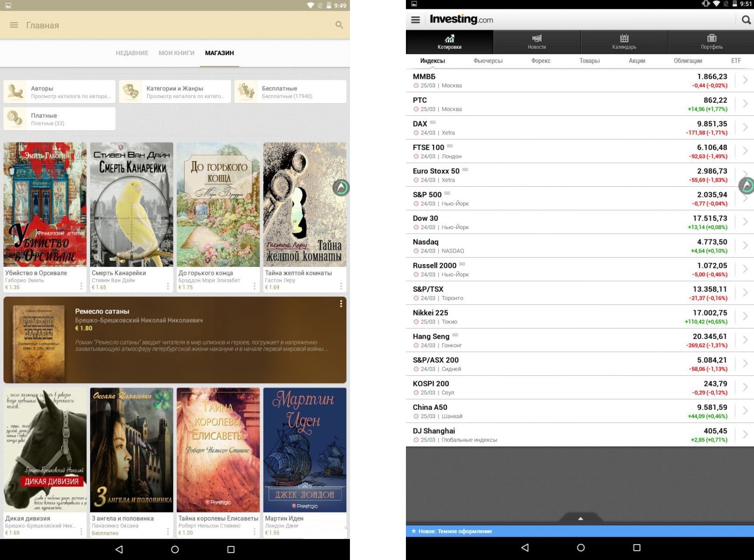Expand the DAX index details chevron
The image size is (754, 560).
click(x=745, y=127)
